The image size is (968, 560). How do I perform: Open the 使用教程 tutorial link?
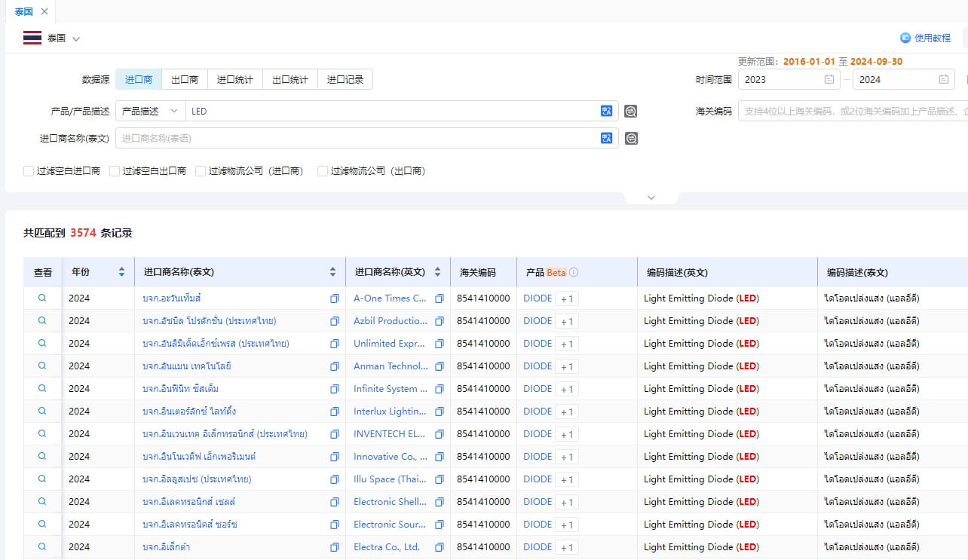[x=925, y=38]
